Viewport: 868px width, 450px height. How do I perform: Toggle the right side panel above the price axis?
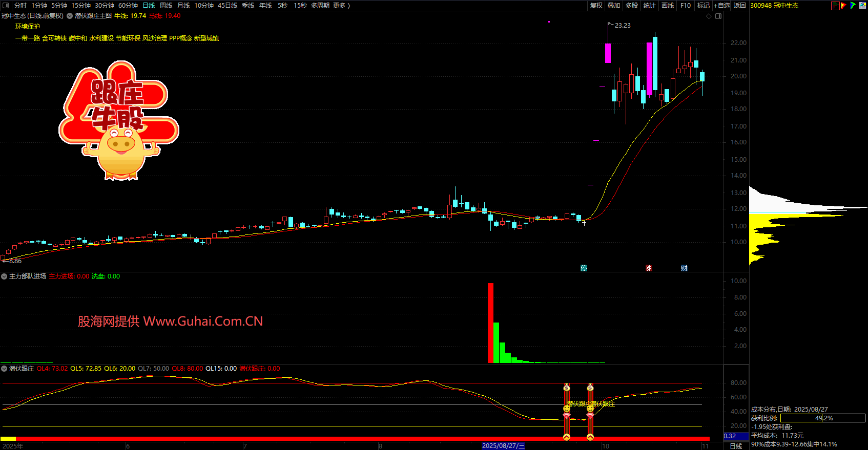coord(718,16)
